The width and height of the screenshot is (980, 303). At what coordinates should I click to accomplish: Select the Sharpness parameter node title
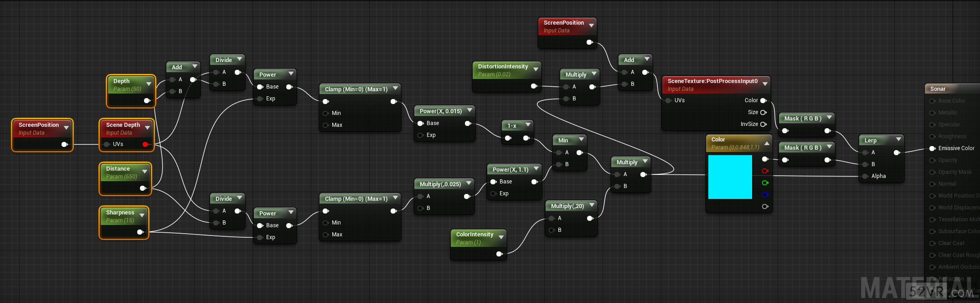pos(120,213)
